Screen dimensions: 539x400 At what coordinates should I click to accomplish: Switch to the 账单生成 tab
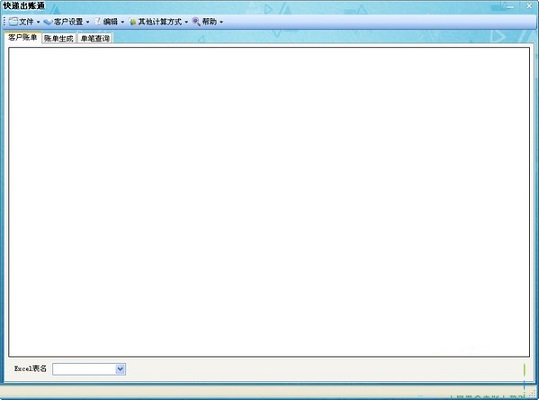[x=59, y=38]
